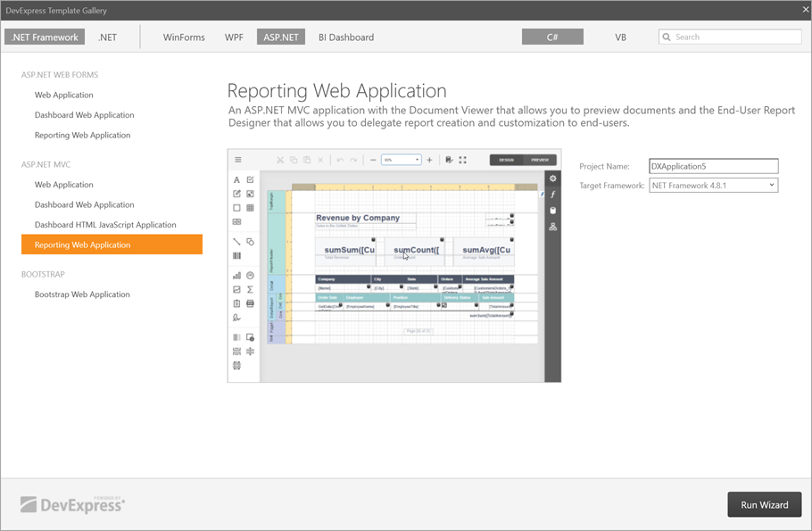Viewport: 812px width, 531px height.
Task: Click the validate bands icon beside zoom plus
Action: [x=449, y=160]
